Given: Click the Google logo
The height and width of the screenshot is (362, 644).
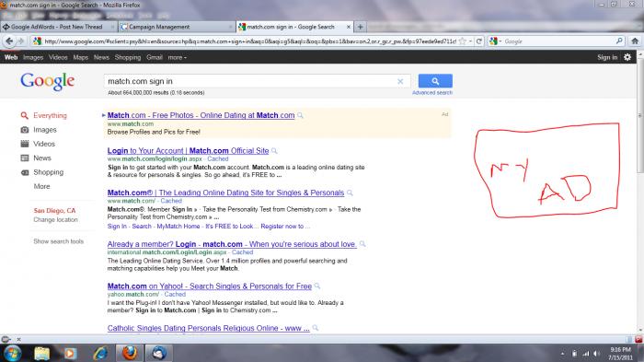Looking at the screenshot, I should 48,81.
